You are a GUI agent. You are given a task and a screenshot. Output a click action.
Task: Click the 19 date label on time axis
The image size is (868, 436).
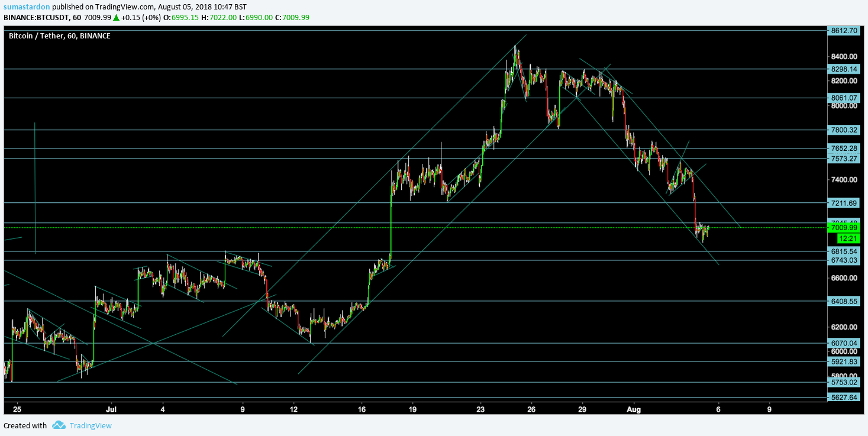coord(412,409)
